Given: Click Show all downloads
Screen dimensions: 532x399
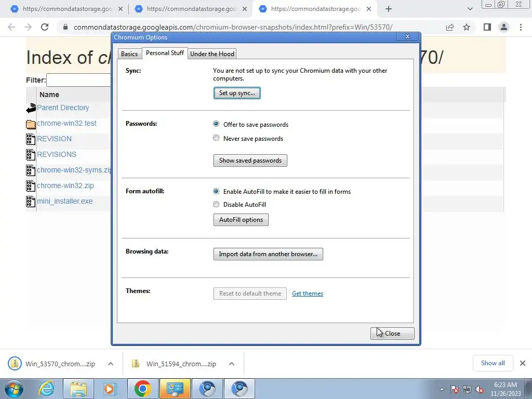Looking at the screenshot, I should 493,363.
